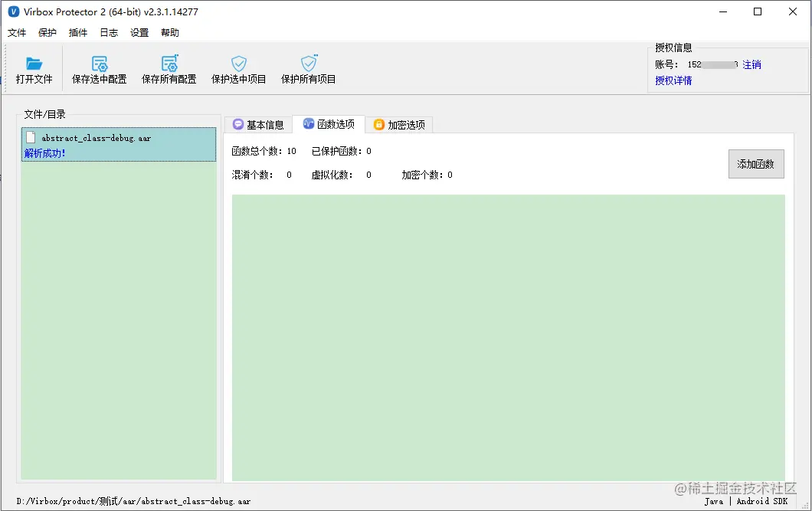This screenshot has height=511, width=812.
Task: Click the 函数选项 tab's blue icon
Action: pyautogui.click(x=309, y=123)
